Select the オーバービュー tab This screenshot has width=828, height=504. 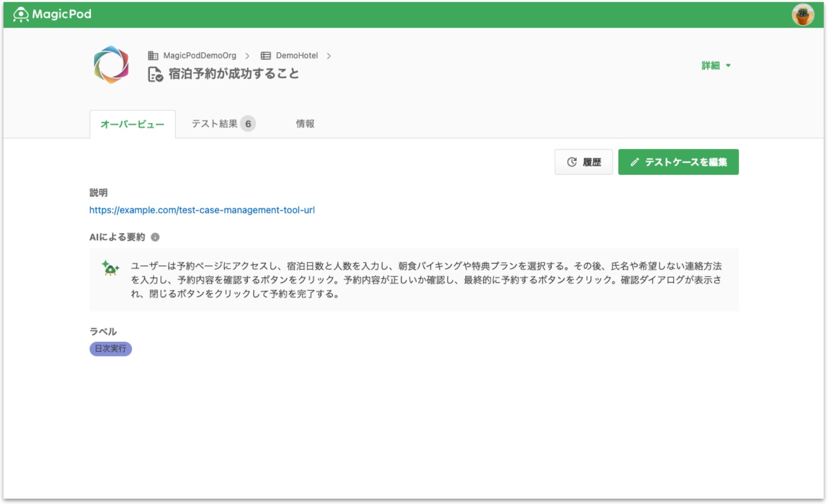coord(132,124)
